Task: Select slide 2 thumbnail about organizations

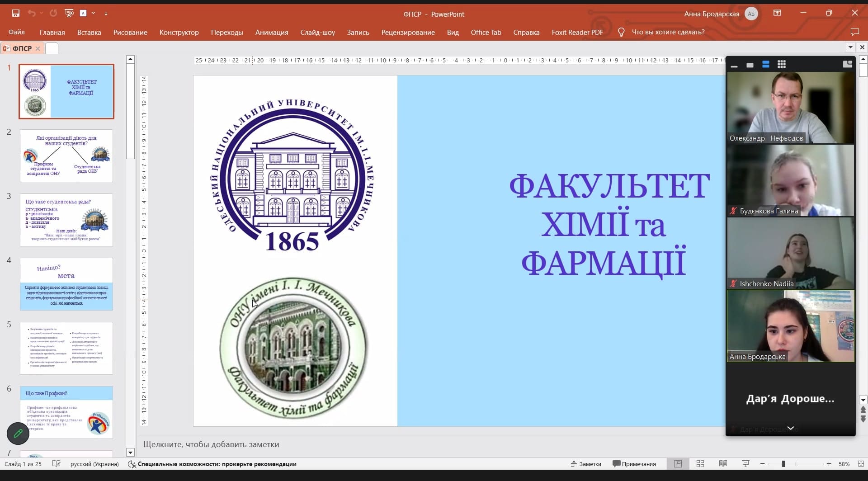Action: click(66, 156)
